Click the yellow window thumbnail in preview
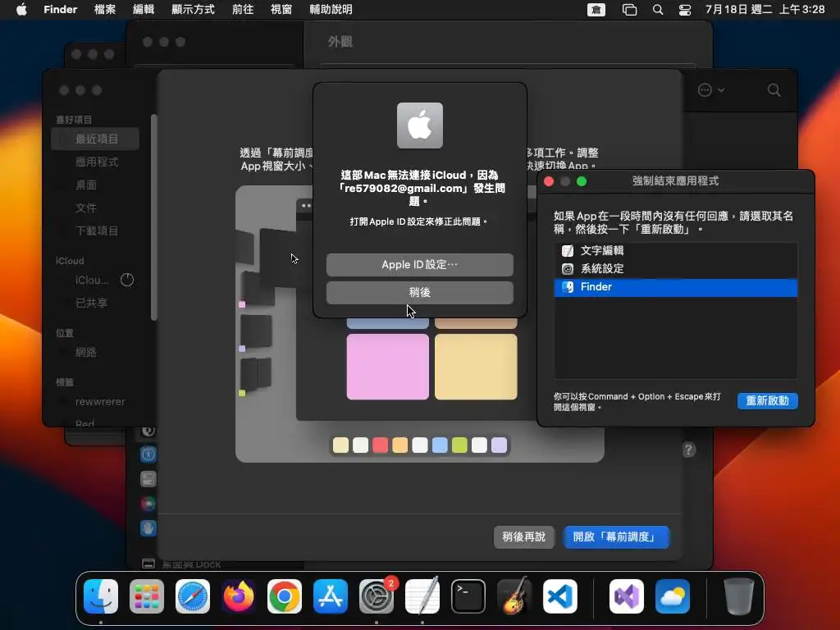 pos(476,367)
